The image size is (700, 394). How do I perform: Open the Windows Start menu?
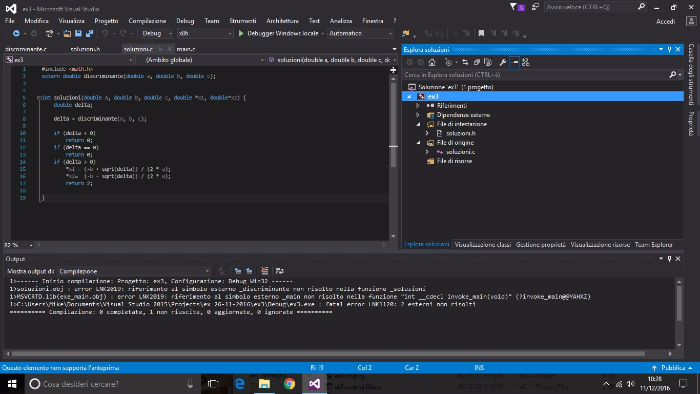pyautogui.click(x=12, y=384)
